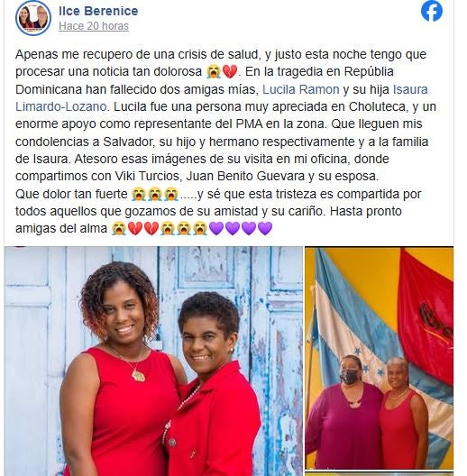Click the first crying emoji after 'fuerte'

pyautogui.click(x=139, y=195)
